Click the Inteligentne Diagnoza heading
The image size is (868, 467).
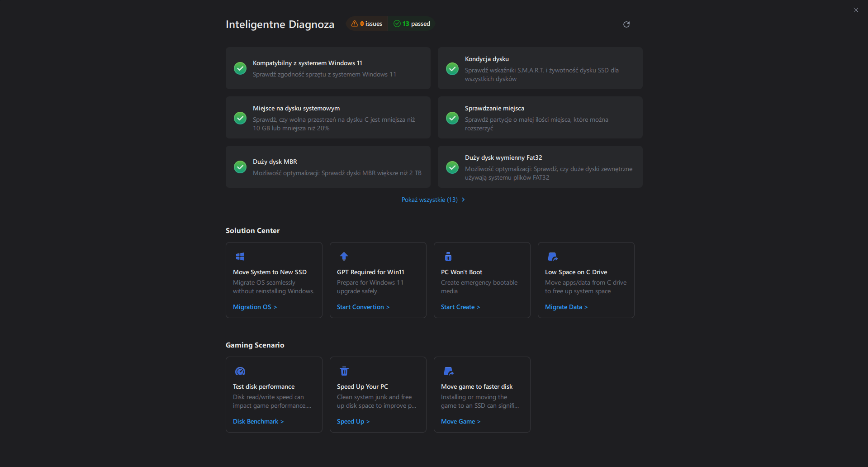280,24
